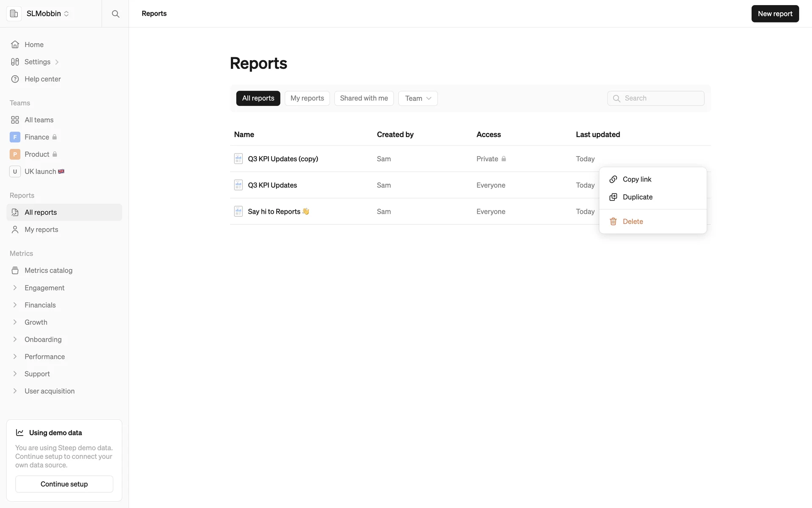This screenshot has width=812, height=508.
Task: Click the Finance team F badge
Action: pyautogui.click(x=15, y=137)
